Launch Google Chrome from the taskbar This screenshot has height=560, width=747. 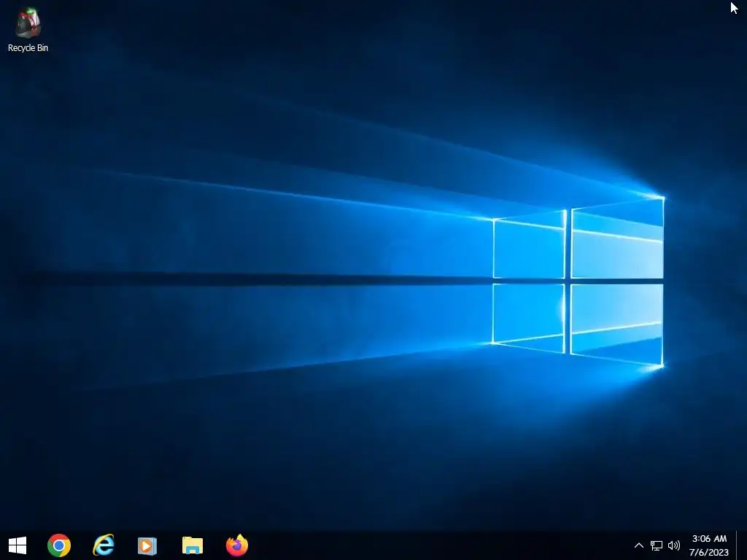[59, 545]
